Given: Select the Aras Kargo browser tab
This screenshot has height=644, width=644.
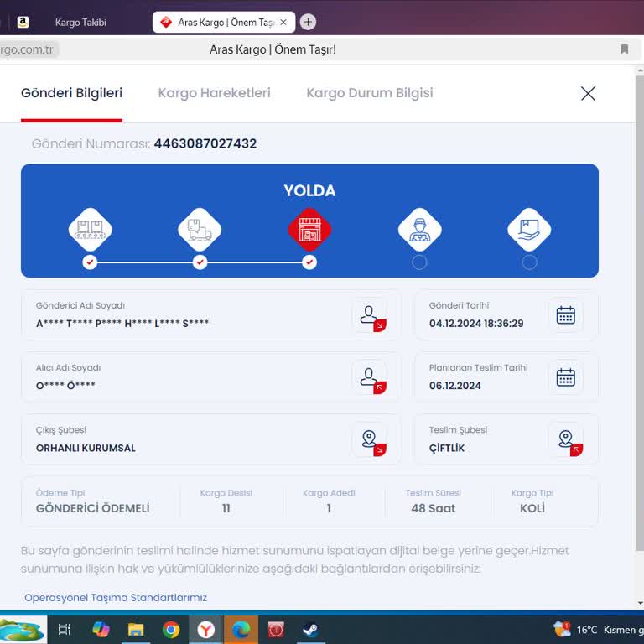Looking at the screenshot, I should pos(224,22).
